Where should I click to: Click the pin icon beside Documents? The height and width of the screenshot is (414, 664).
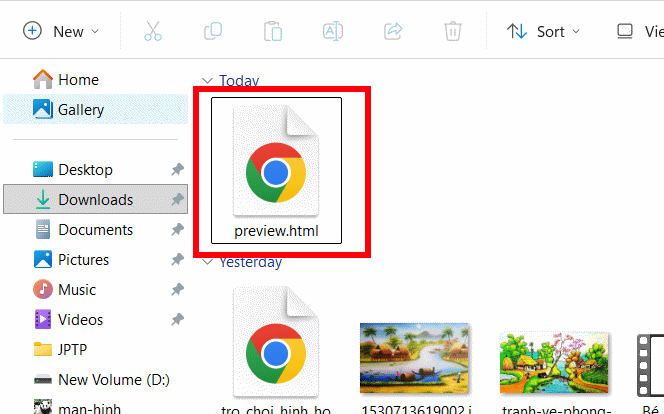[177, 230]
